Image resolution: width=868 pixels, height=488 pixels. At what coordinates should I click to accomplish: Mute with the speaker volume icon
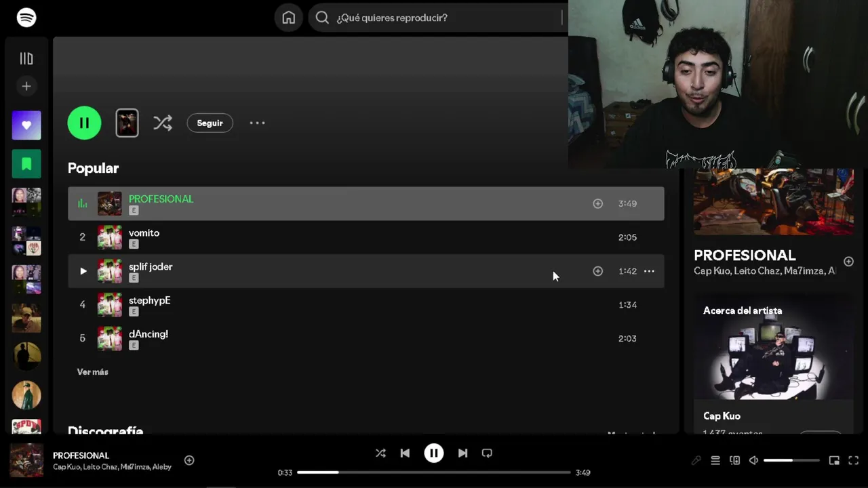(x=753, y=461)
